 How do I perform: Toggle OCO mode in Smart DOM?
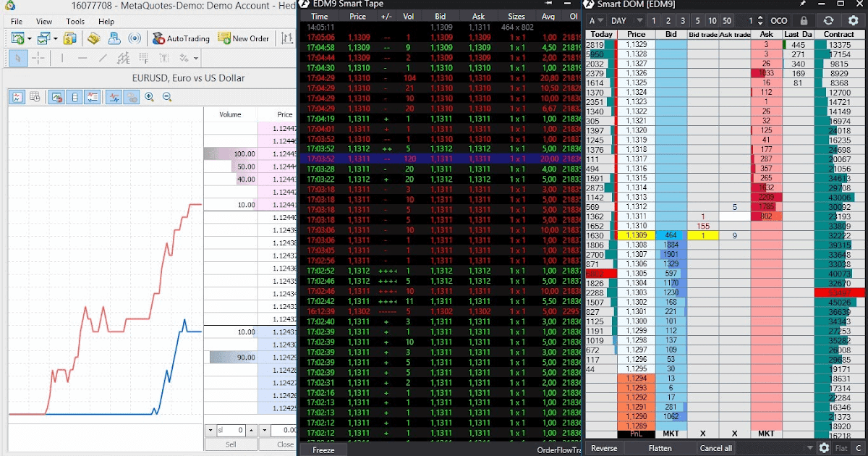pyautogui.click(x=778, y=20)
